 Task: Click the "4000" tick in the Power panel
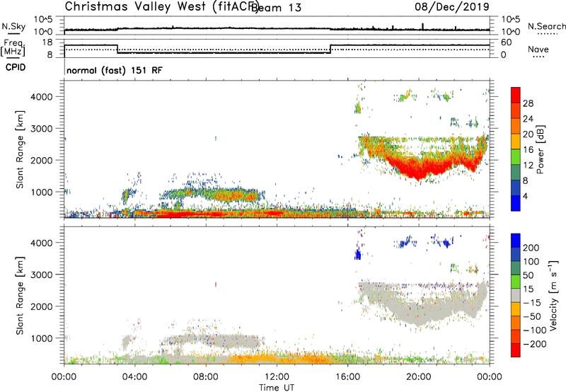(42, 97)
